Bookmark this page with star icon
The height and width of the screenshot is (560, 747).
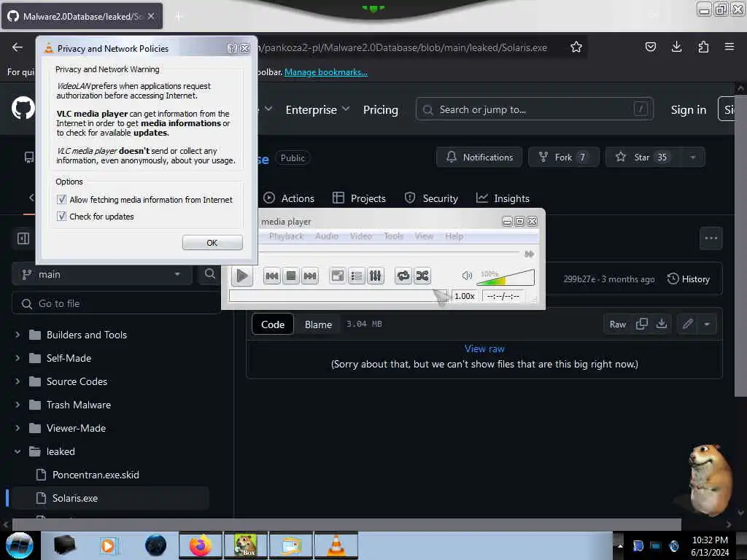pos(576,47)
